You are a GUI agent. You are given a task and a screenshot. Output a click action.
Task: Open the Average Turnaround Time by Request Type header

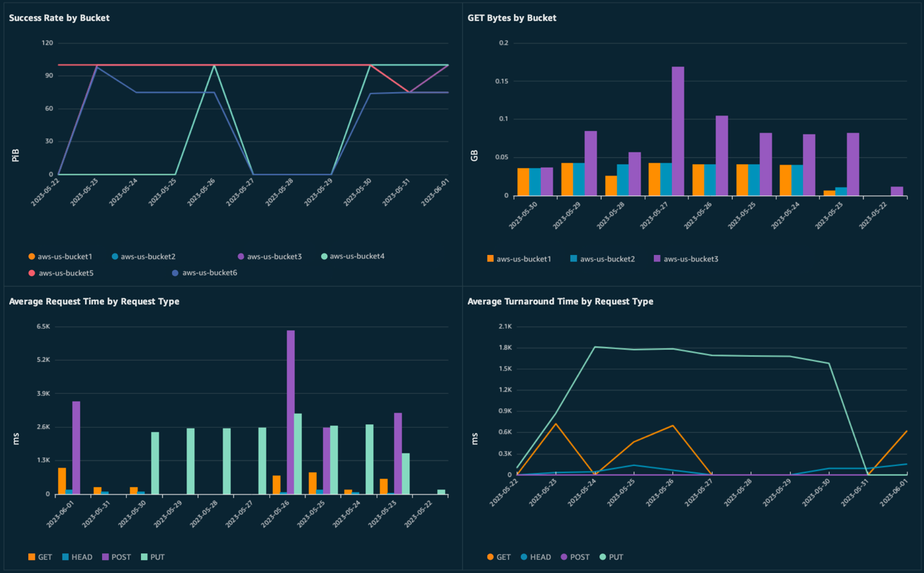[560, 301]
